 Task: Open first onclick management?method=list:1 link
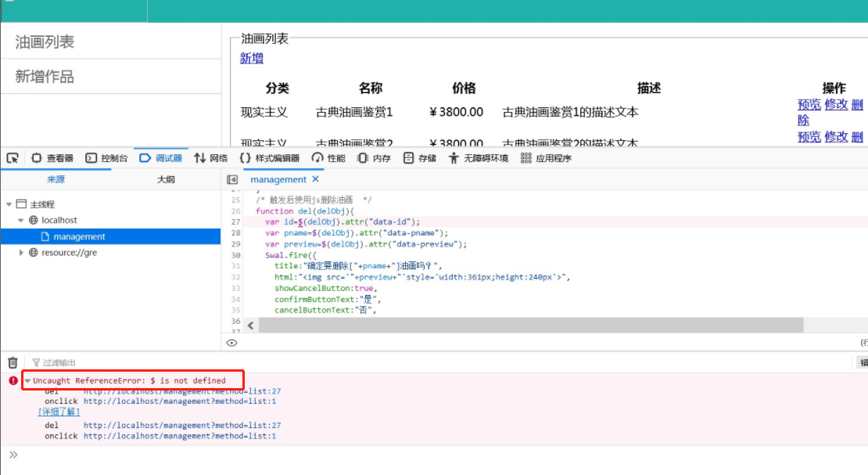180,401
